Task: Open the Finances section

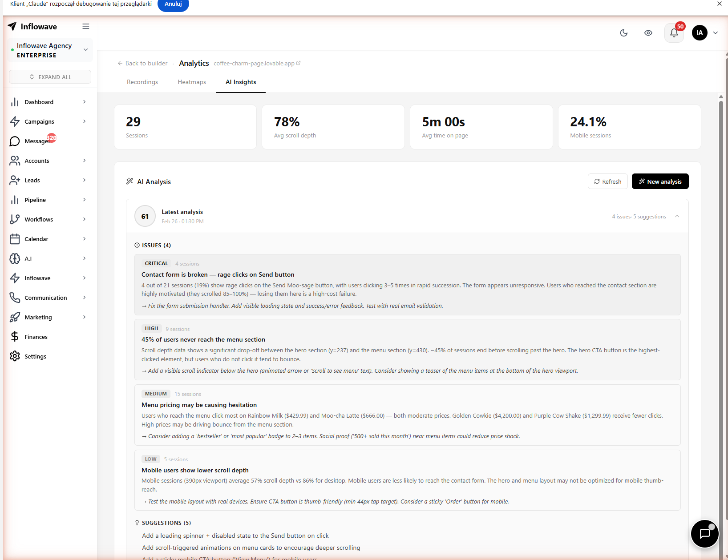Action: point(36,337)
